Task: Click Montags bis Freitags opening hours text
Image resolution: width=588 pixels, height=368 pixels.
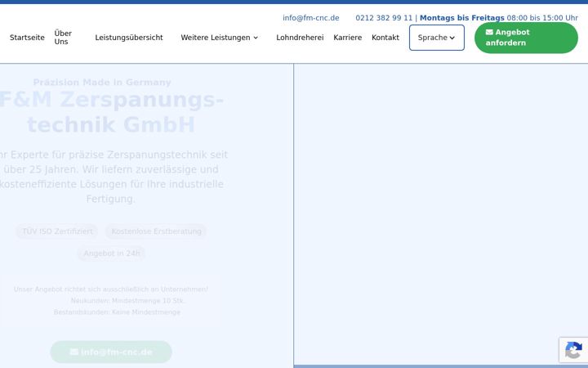Action: tap(461, 18)
